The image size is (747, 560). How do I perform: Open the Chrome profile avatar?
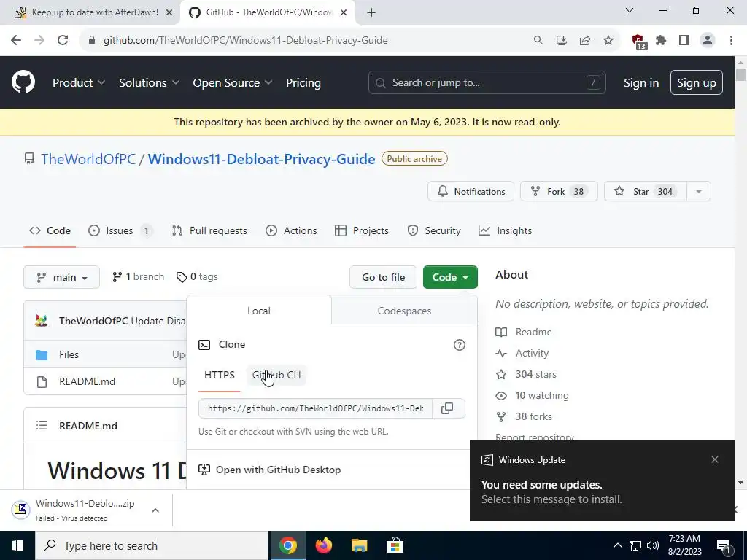point(708,41)
